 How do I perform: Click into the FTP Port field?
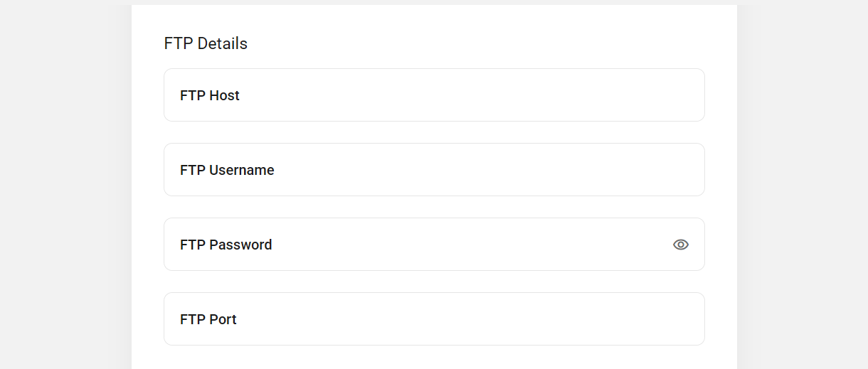click(434, 319)
